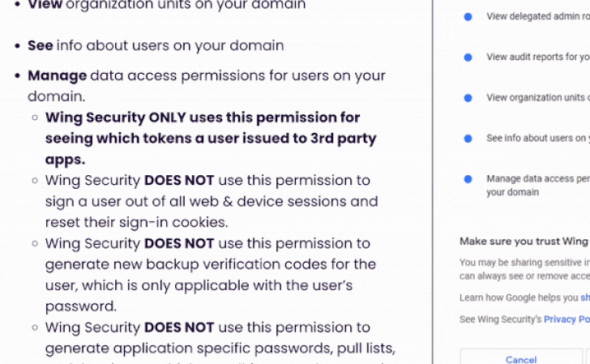The image size is (590, 364).
Task: Click the article bullet 'See info about users'
Action: 156,45
